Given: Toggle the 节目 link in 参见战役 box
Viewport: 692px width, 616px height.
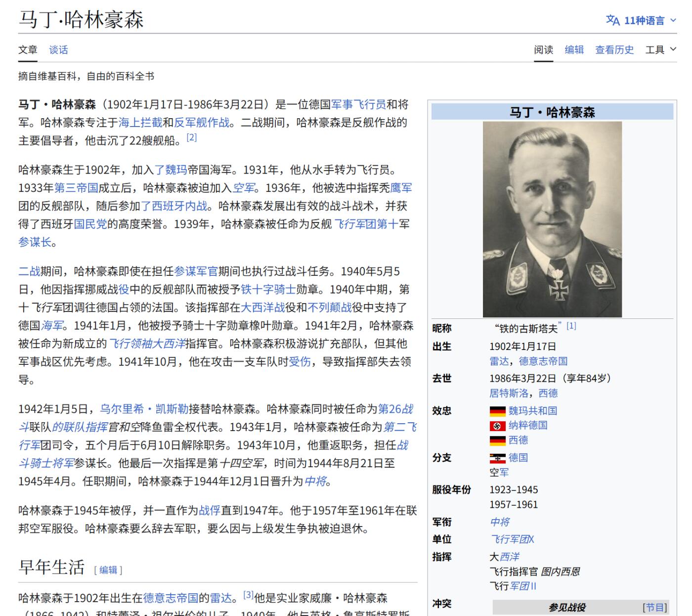Looking at the screenshot, I should [654, 607].
